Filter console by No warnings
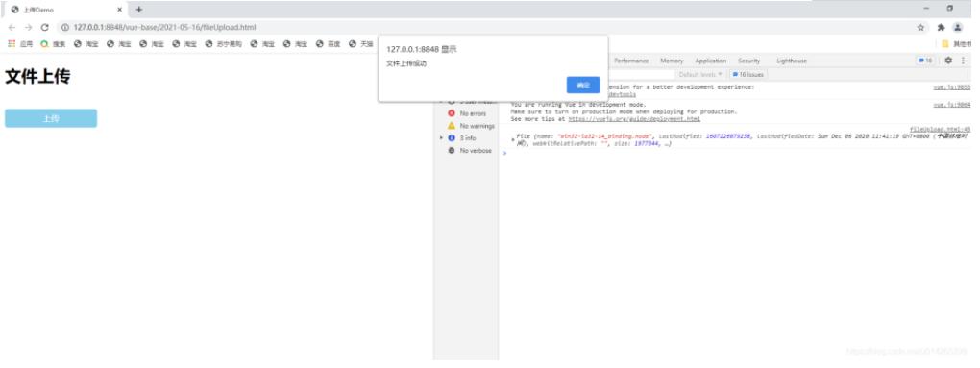Viewport: 980px width, 368px height. point(477,126)
